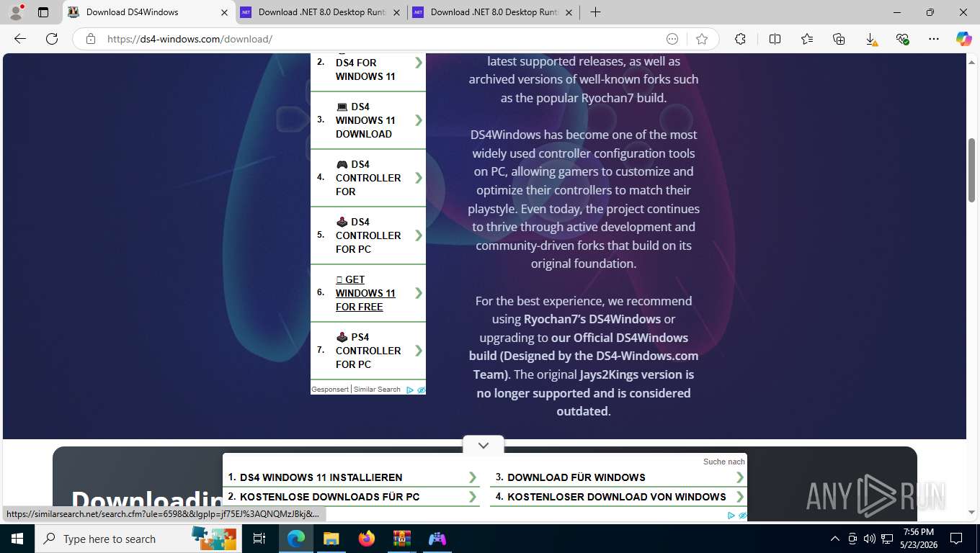Click arrow next to DS4 WINDOWS 11 DOWNLOAD

(419, 120)
